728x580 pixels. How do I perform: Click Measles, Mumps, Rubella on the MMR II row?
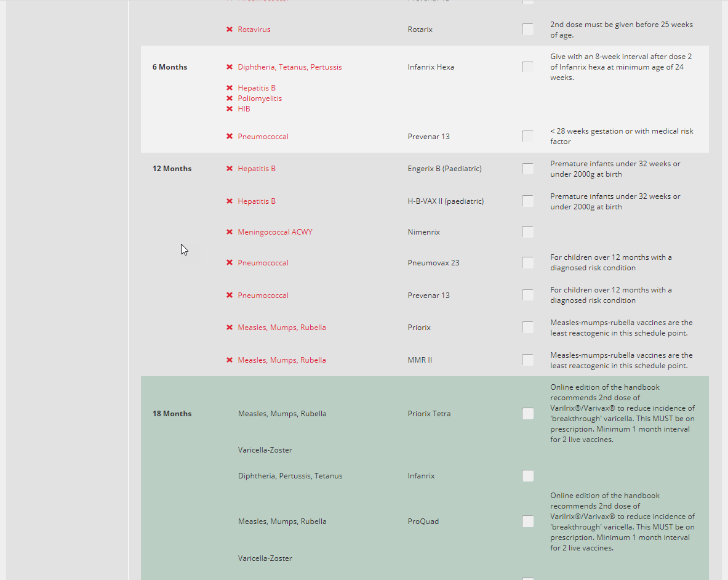click(282, 360)
